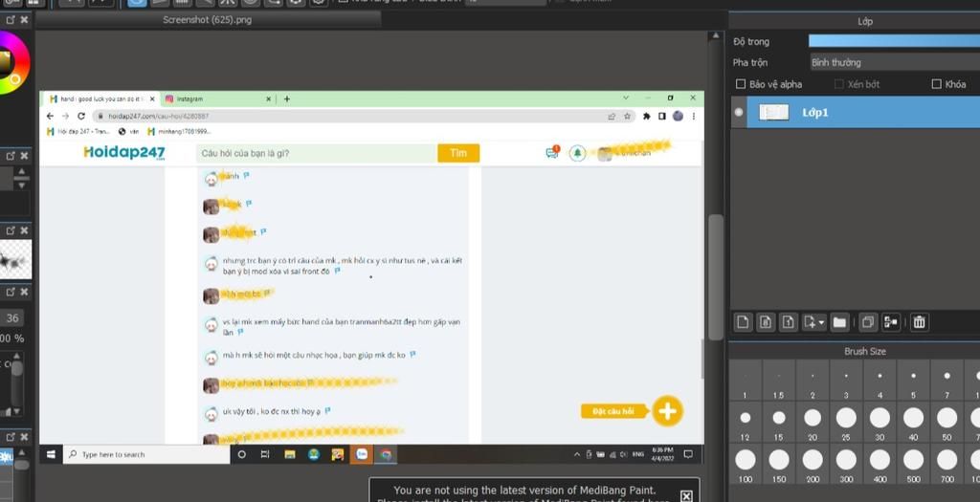Enable the Khóa lock checkbox
The width and height of the screenshot is (980, 502).
tap(936, 84)
